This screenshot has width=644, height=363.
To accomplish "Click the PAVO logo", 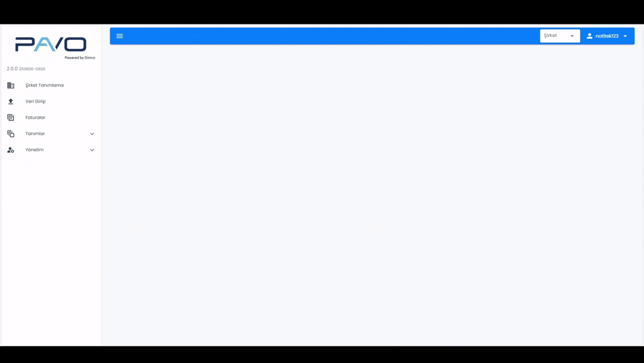I will tap(51, 44).
